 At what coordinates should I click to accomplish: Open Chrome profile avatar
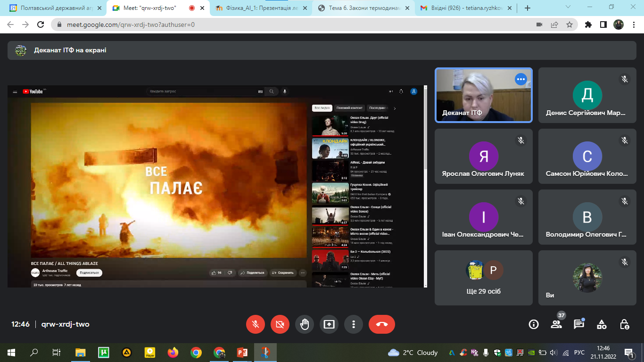coord(619,25)
